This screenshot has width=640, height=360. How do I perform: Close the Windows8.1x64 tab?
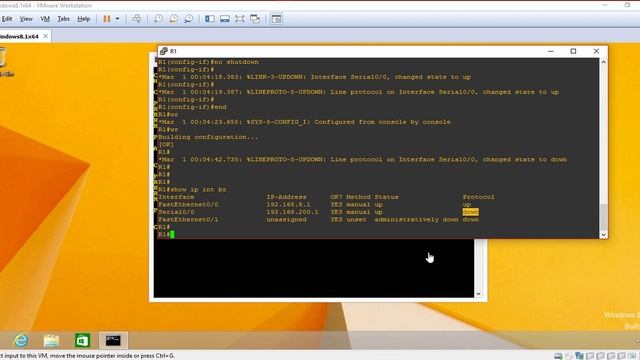(46, 36)
